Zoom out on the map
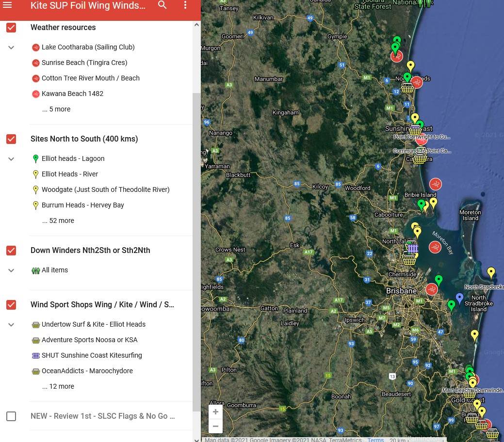 (x=215, y=426)
